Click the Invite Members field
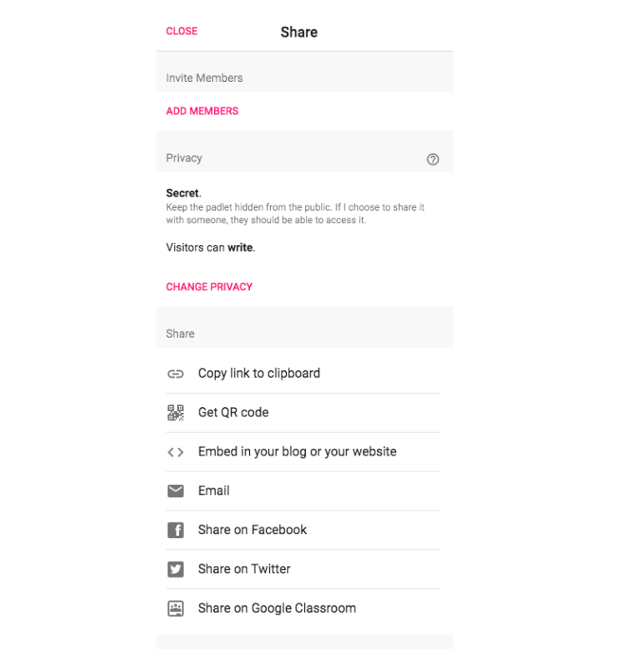This screenshot has height=672, width=617. (x=303, y=77)
